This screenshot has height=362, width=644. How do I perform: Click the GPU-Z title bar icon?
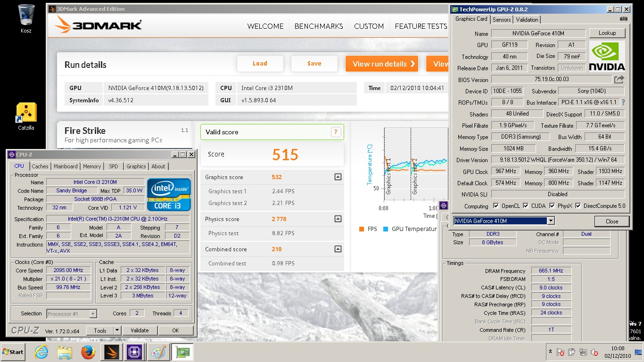(454, 9)
